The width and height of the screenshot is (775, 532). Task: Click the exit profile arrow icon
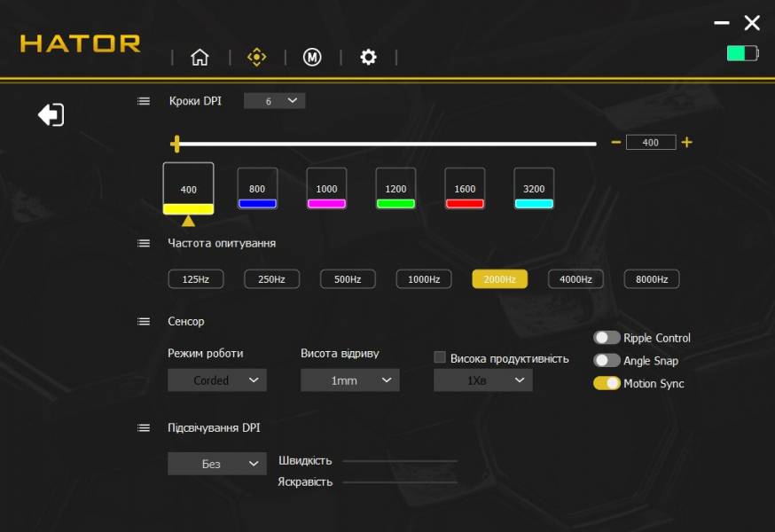[51, 114]
